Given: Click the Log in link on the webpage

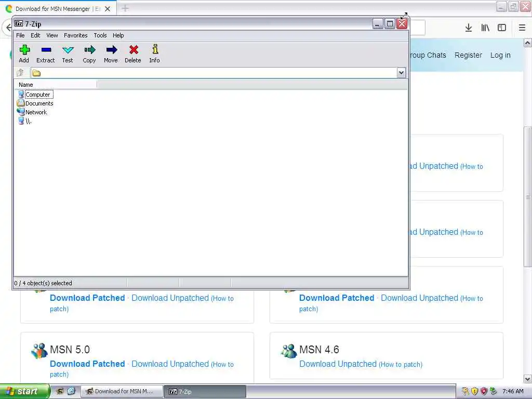Looking at the screenshot, I should pos(500,55).
